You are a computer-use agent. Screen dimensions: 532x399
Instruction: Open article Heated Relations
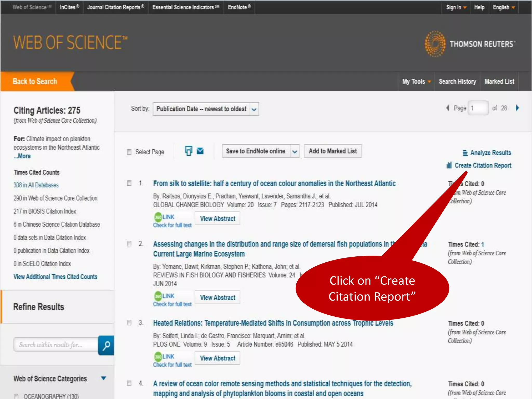[x=273, y=323]
